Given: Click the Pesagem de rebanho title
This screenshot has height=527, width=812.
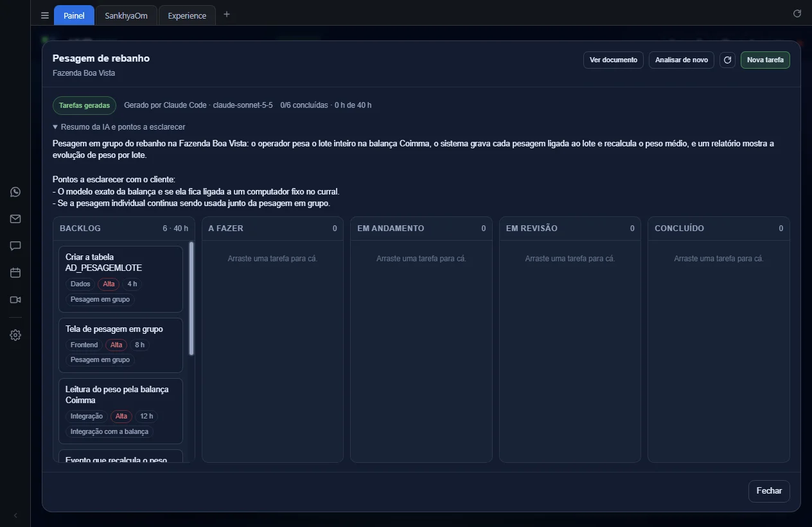Looking at the screenshot, I should tap(101, 58).
